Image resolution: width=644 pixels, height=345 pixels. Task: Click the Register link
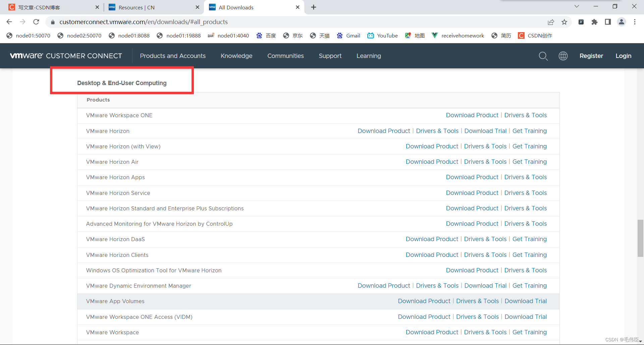[x=591, y=56]
